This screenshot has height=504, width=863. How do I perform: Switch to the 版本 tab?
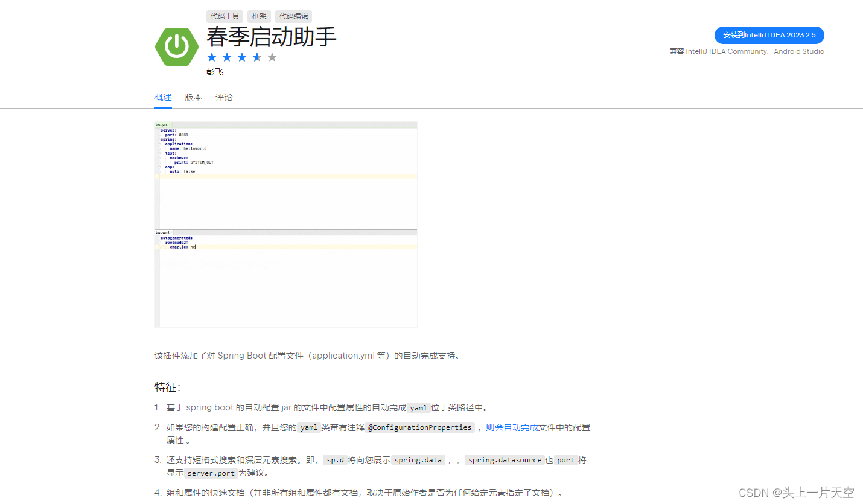tap(193, 97)
